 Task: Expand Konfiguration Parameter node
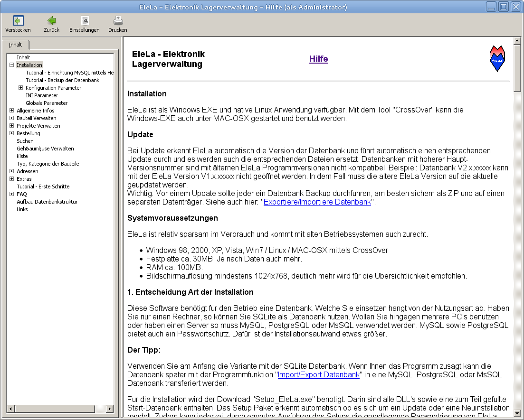[21, 87]
